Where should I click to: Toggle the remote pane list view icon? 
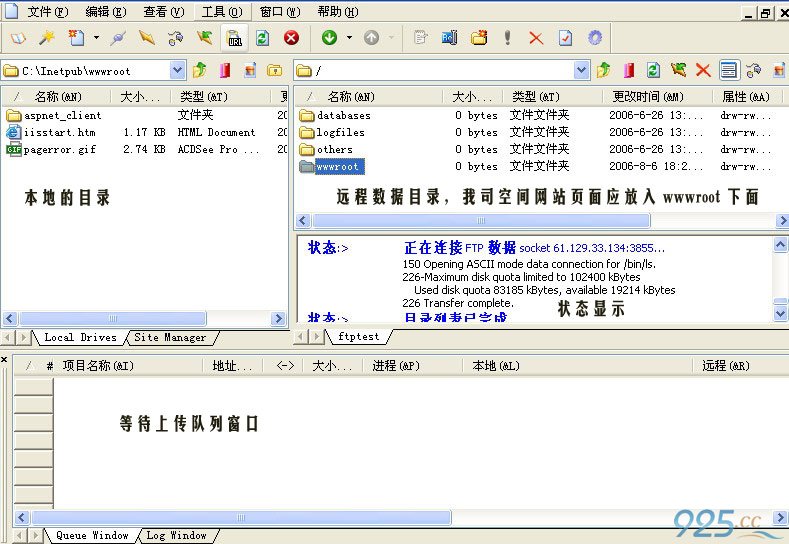pos(729,70)
